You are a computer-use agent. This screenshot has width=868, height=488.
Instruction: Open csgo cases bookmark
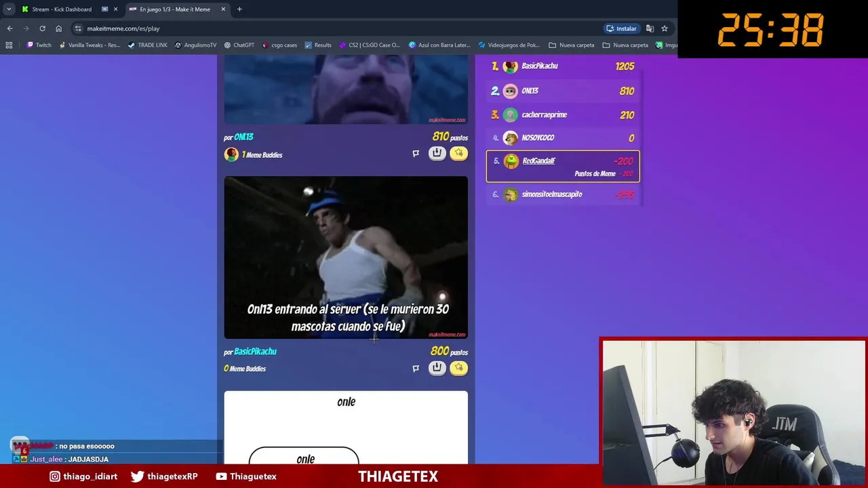pos(279,45)
